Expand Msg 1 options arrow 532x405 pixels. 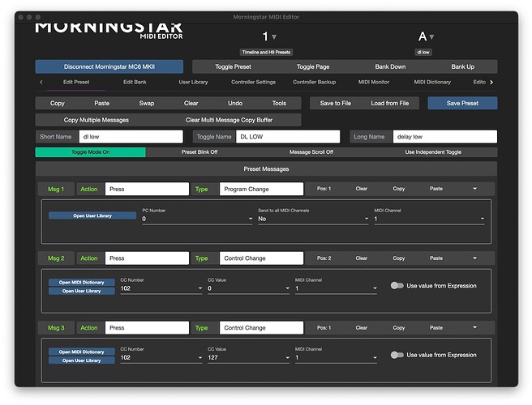[474, 189]
